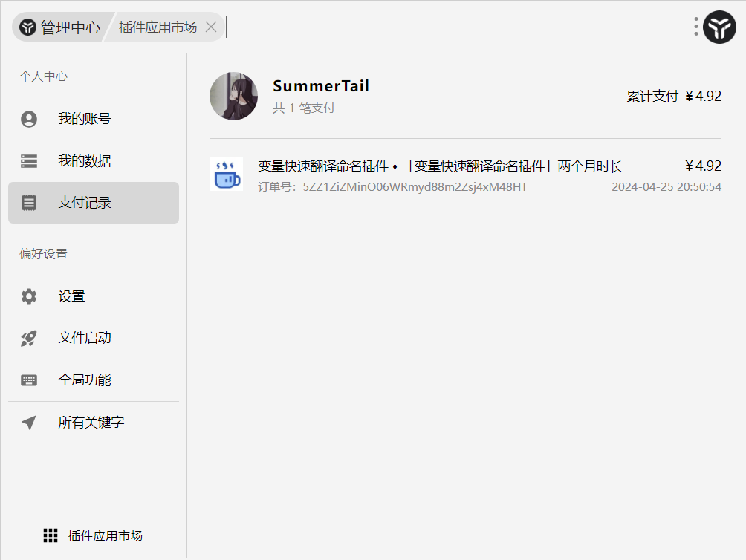
Task: Click the coffee cup plugin icon
Action: pos(226,174)
